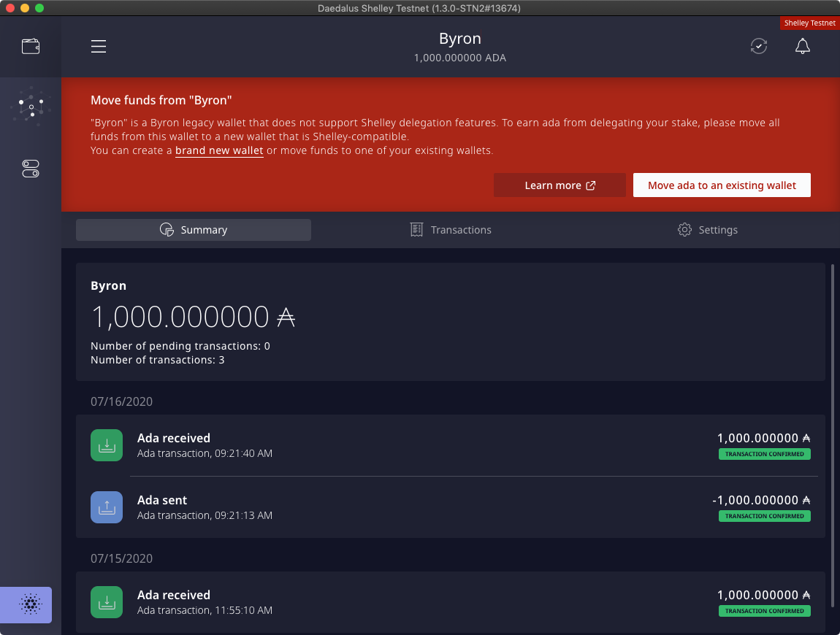
Task: Open the stake pool delegation network icon
Action: (31, 107)
